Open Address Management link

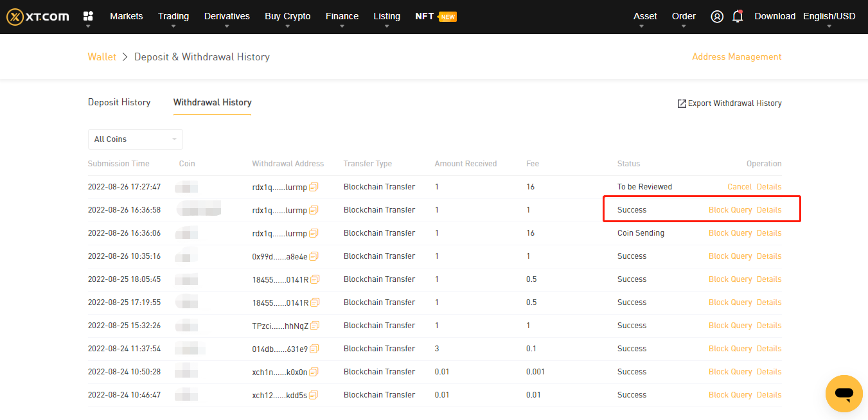click(x=736, y=57)
